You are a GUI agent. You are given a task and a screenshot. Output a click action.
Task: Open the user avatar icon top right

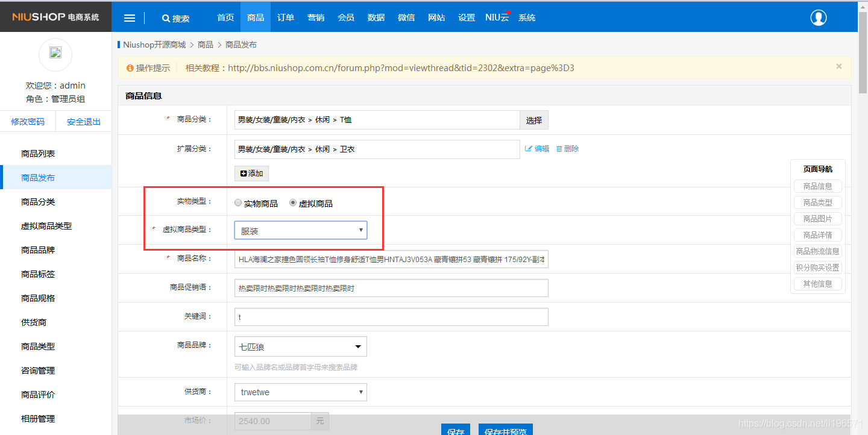coord(818,18)
